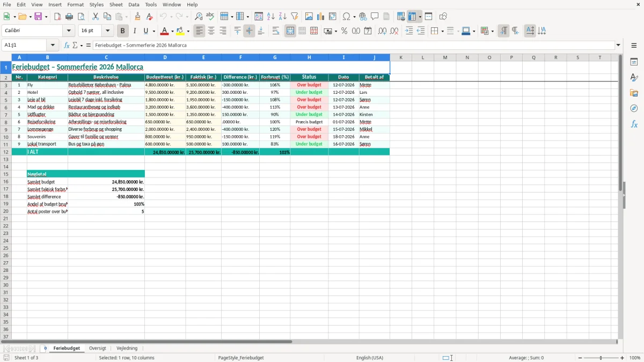Open the Styles menu
The width and height of the screenshot is (644, 362).
coord(97,4)
